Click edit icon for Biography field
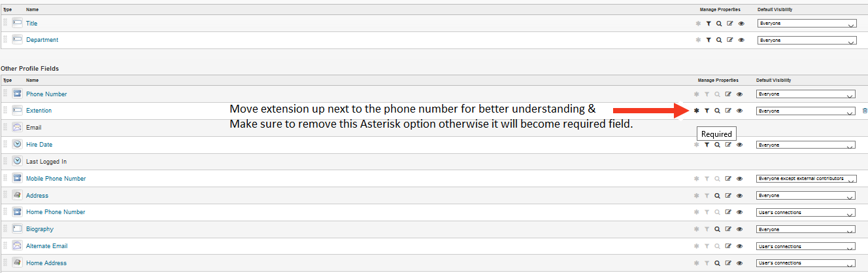This screenshot has width=868, height=273. 729,230
